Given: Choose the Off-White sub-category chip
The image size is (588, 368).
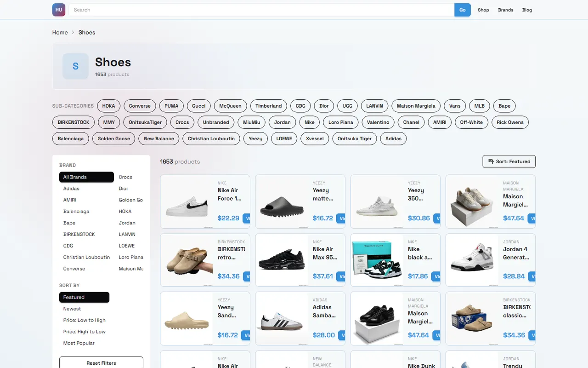Looking at the screenshot, I should [x=471, y=122].
